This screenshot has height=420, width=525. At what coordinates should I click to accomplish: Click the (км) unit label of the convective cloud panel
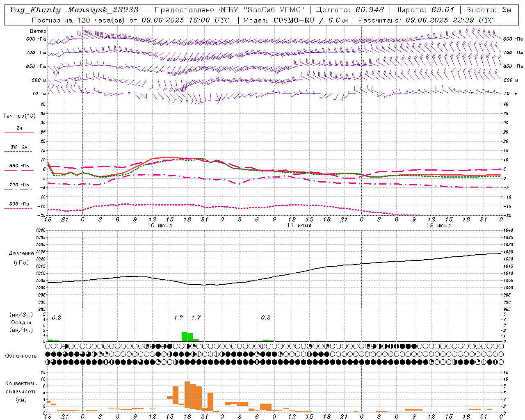(21, 399)
